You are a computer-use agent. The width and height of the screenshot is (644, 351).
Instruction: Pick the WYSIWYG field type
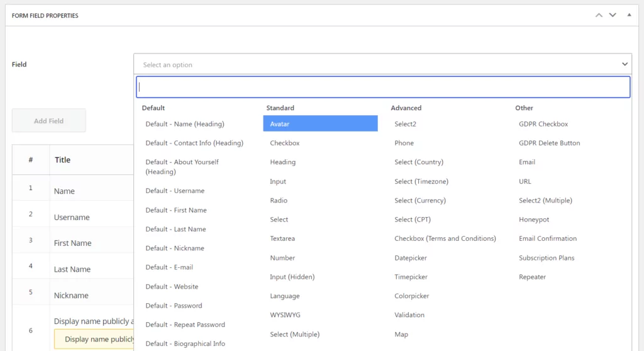[x=285, y=315]
